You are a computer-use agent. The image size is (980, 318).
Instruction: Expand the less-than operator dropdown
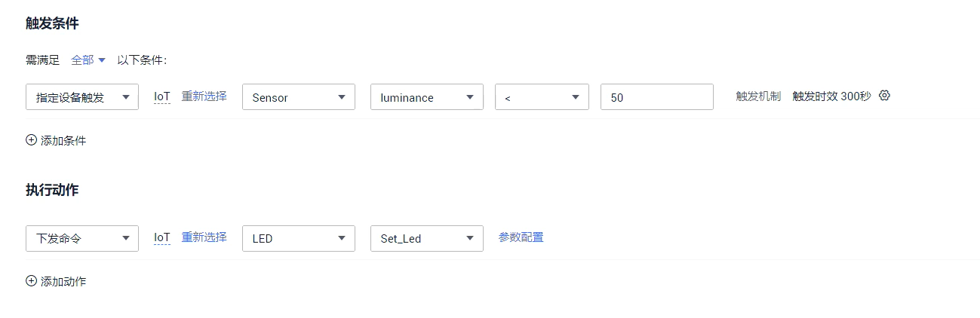tap(542, 97)
